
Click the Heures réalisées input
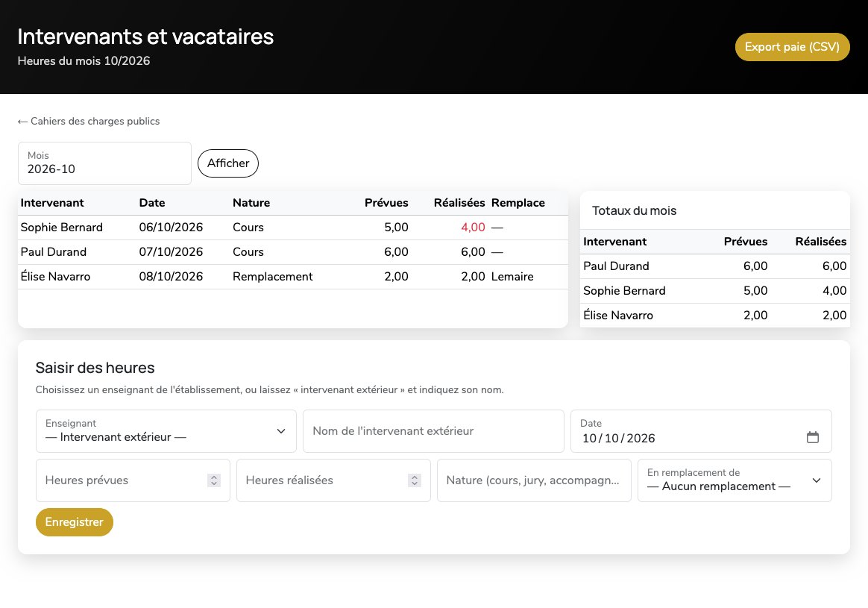(333, 480)
